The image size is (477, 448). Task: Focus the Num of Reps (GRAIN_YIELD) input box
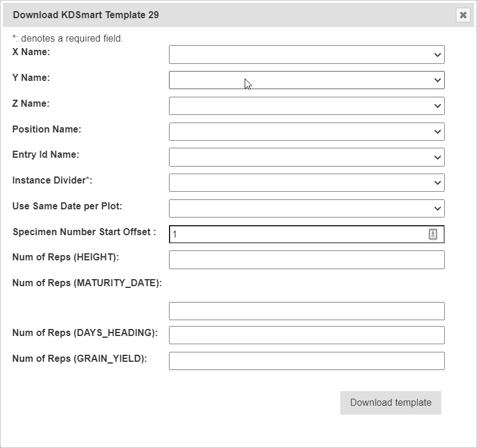click(306, 361)
